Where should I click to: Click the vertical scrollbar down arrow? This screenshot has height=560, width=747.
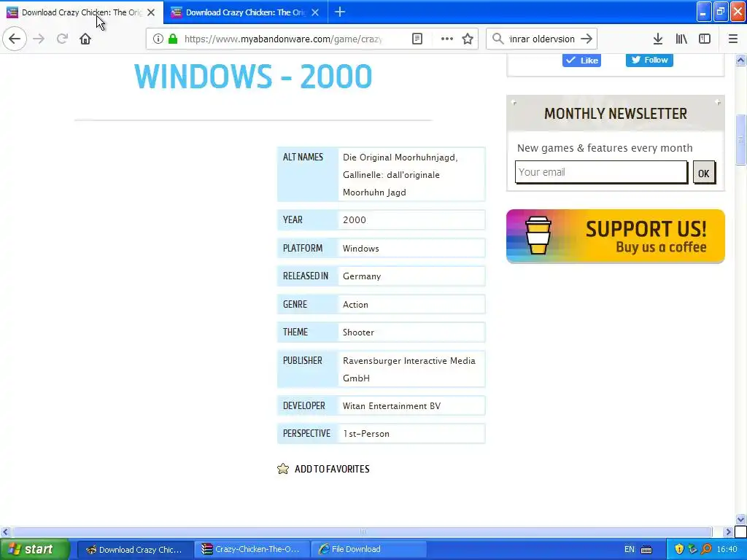pos(740,519)
